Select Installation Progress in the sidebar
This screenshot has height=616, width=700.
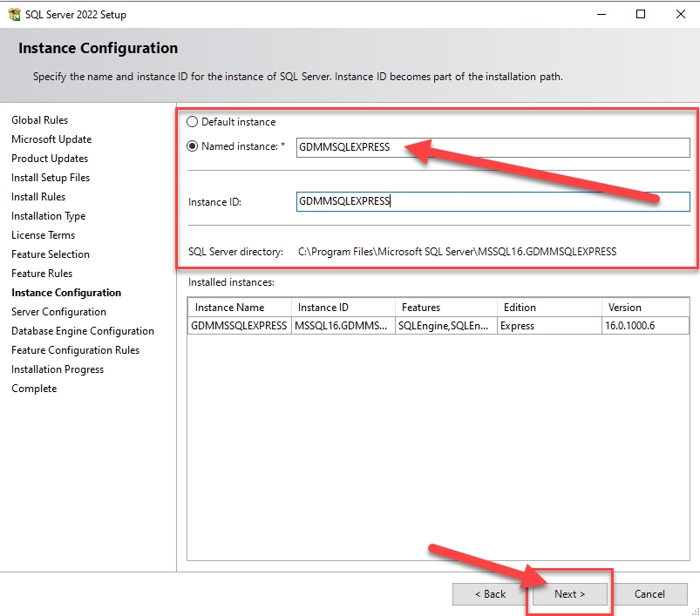(x=58, y=369)
